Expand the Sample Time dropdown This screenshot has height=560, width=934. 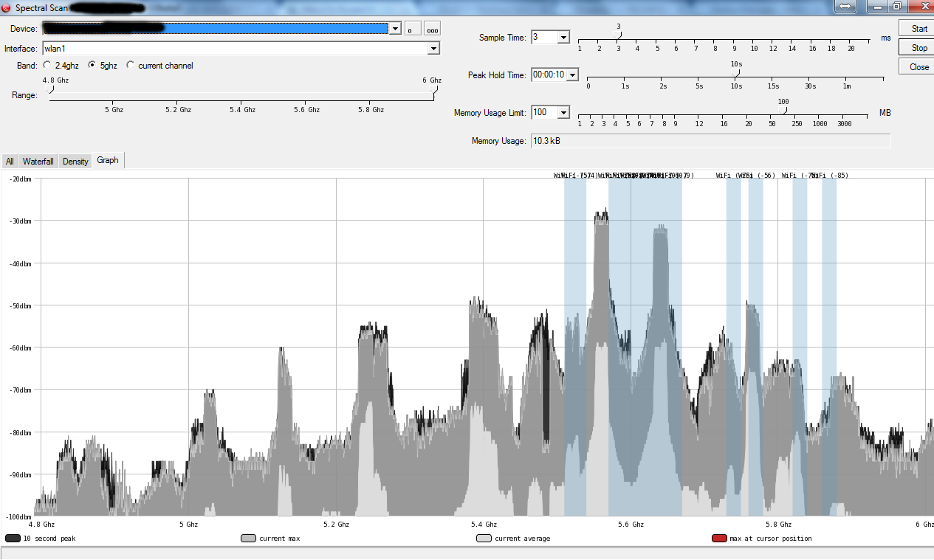pos(563,37)
